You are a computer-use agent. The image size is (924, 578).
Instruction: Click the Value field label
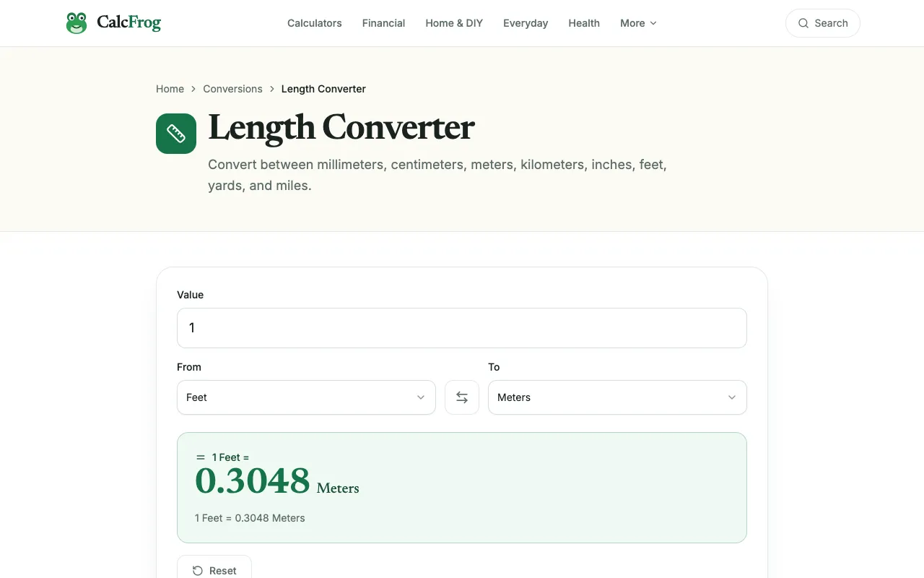(x=191, y=295)
